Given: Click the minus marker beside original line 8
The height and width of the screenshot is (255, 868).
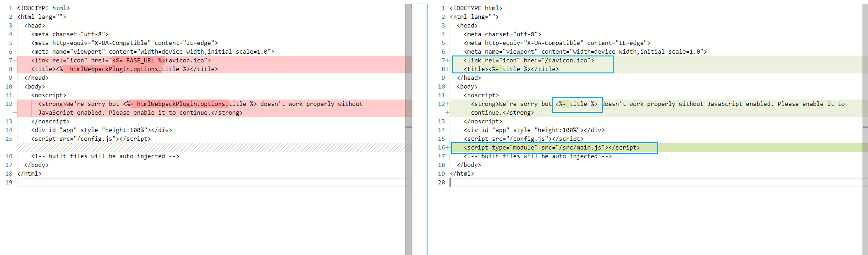Looking at the screenshot, I should click(x=15, y=69).
